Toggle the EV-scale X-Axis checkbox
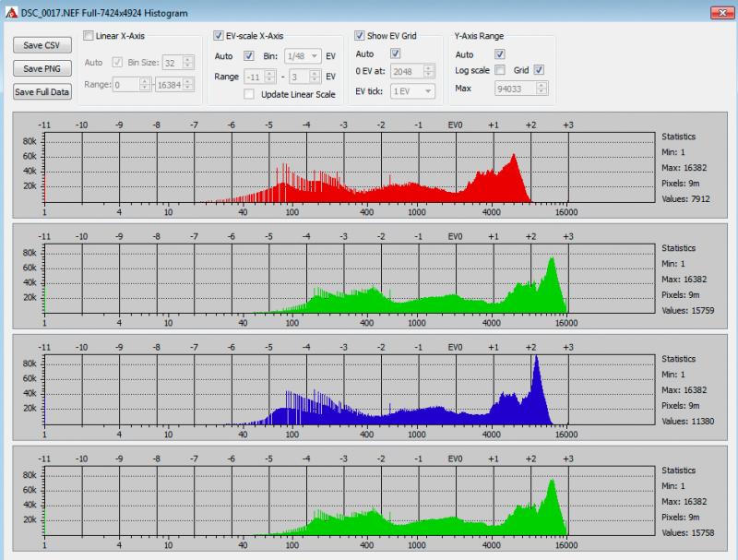Viewport: 738px width, 560px height. (218, 36)
